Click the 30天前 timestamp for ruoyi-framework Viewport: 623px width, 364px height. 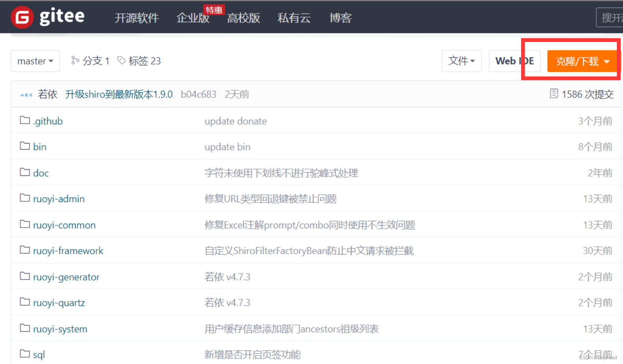598,251
